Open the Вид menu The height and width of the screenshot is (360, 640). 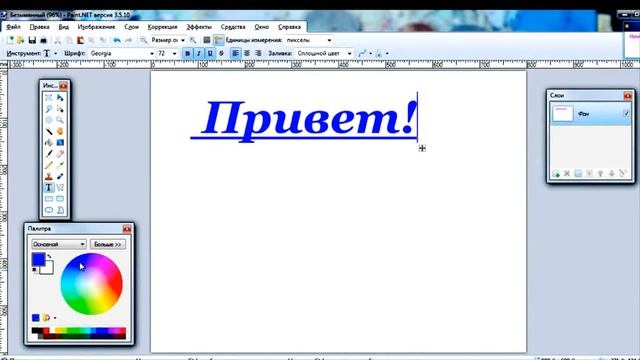(63, 27)
